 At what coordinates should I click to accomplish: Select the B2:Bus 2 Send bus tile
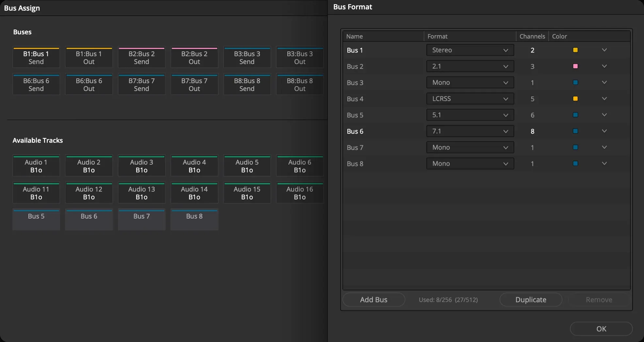pyautogui.click(x=141, y=57)
